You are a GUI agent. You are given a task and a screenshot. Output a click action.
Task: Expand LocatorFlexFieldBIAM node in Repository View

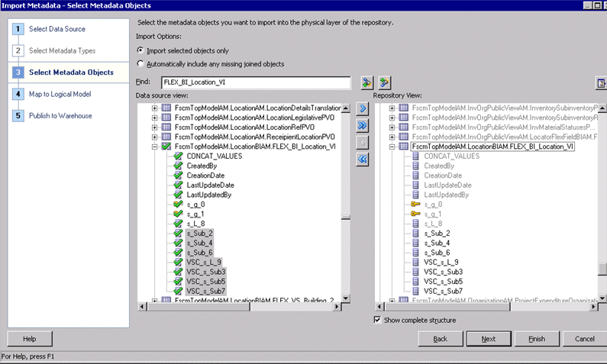click(392, 137)
